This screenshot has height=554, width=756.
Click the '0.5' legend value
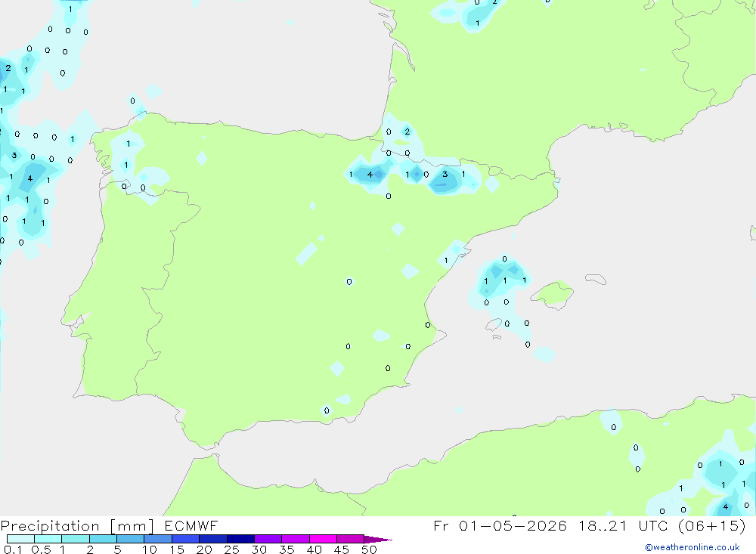coord(41,549)
